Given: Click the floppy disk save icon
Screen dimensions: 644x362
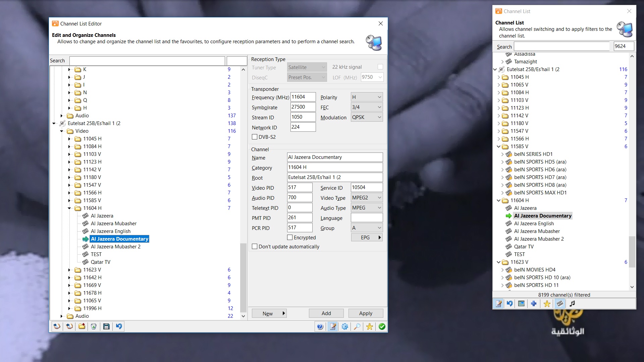Looking at the screenshot, I should [x=106, y=326].
